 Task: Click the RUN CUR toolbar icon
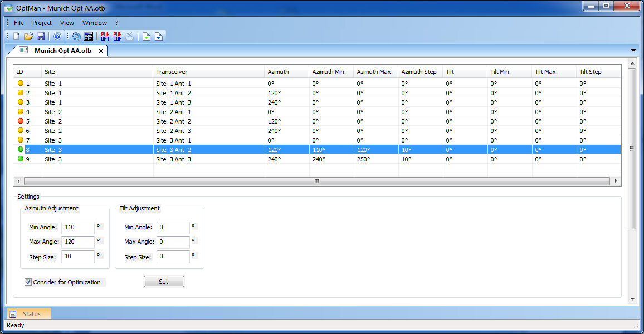[x=118, y=37]
